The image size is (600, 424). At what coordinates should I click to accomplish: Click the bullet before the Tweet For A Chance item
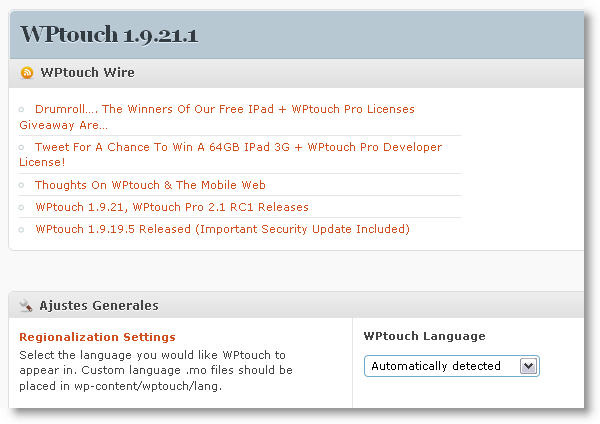click(22, 147)
